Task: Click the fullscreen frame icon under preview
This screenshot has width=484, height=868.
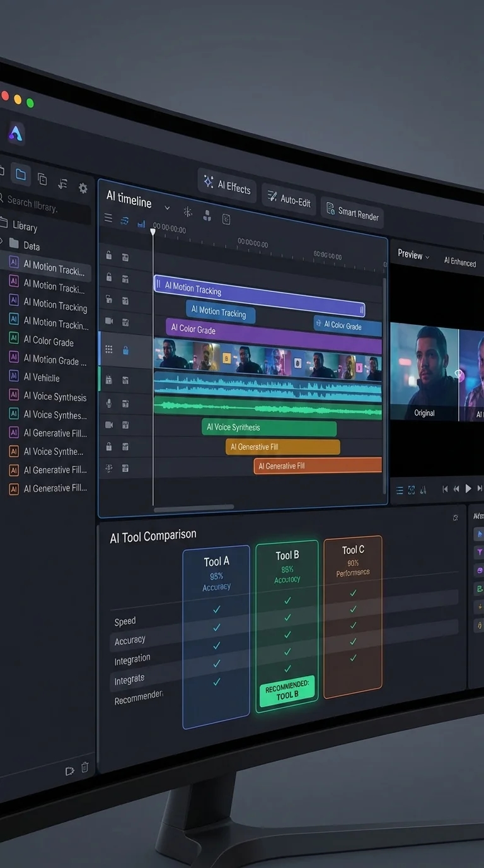Action: 412,490
